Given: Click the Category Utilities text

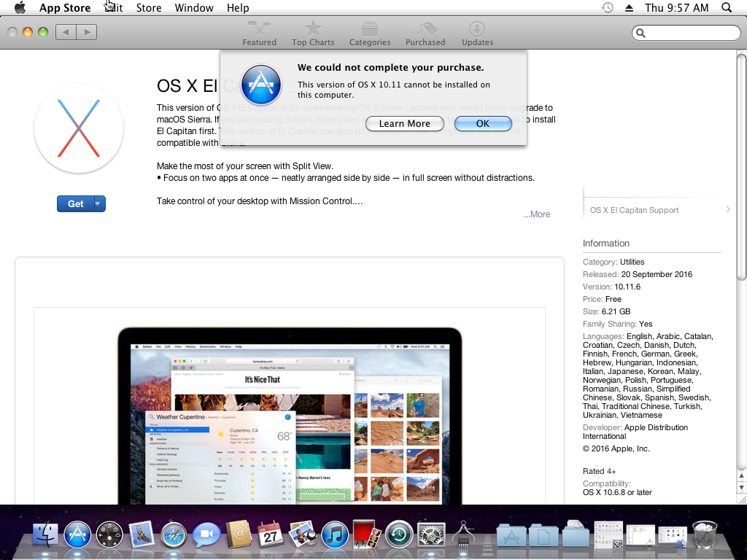Looking at the screenshot, I should tap(614, 262).
